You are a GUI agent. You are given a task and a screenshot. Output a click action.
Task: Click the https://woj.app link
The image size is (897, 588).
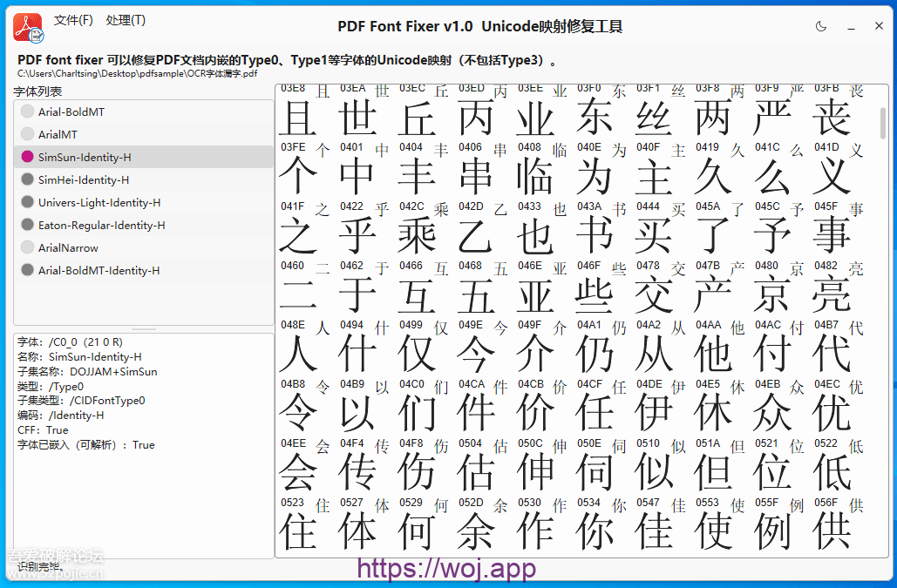(x=446, y=569)
